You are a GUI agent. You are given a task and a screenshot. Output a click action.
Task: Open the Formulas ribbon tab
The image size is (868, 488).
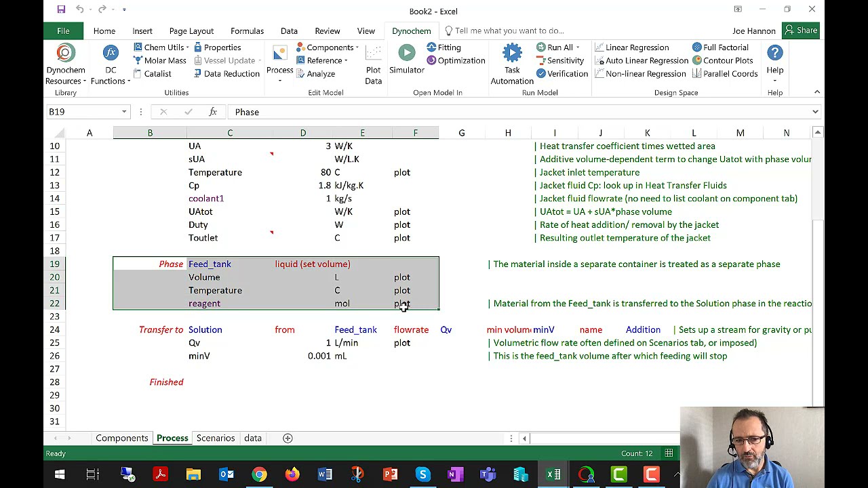[247, 30]
